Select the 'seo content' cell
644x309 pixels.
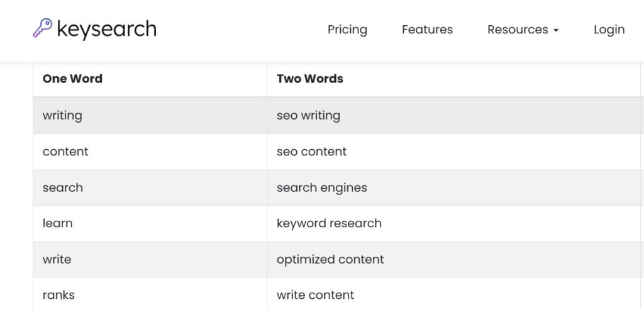[x=453, y=152]
